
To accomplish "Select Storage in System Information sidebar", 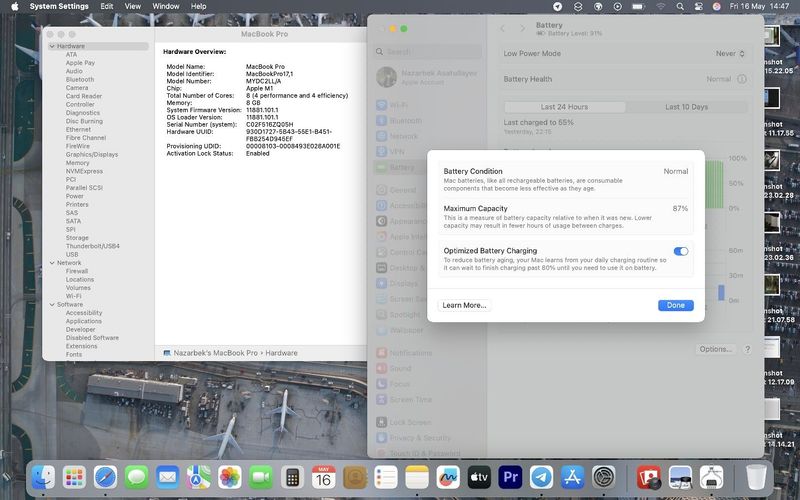I will click(x=77, y=238).
